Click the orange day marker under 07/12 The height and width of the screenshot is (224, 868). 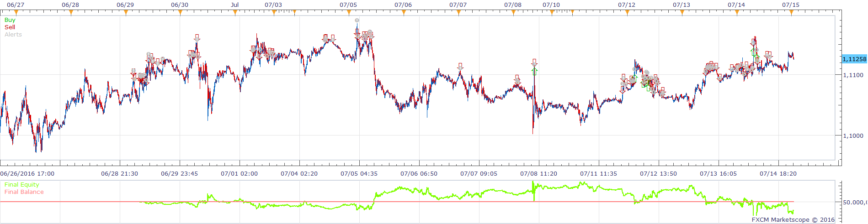tap(627, 13)
